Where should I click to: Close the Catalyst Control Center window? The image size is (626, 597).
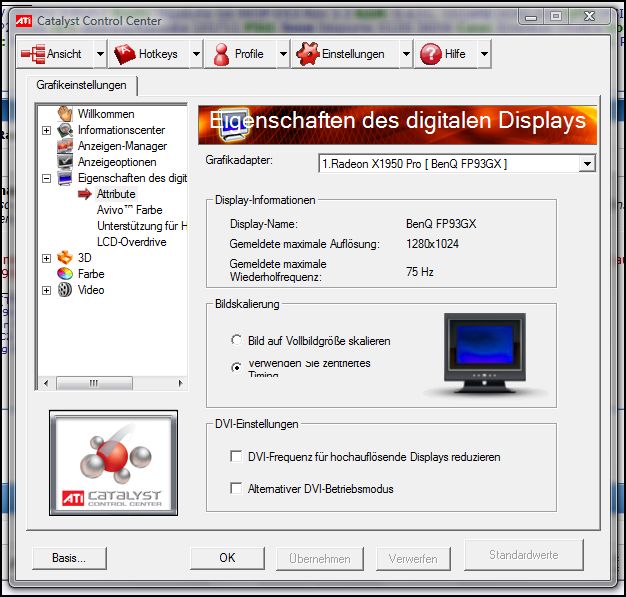[x=590, y=16]
